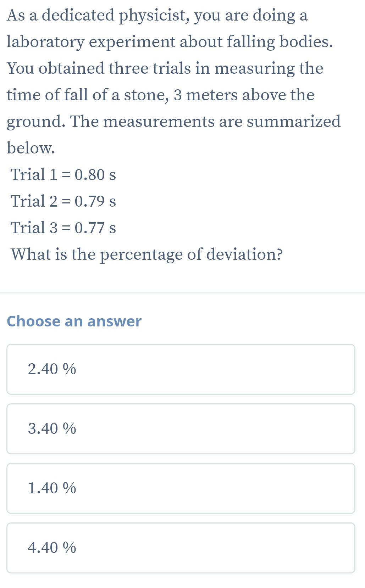Click the 'You obtained three trials' line
This screenshot has height=588, width=365.
click(165, 69)
